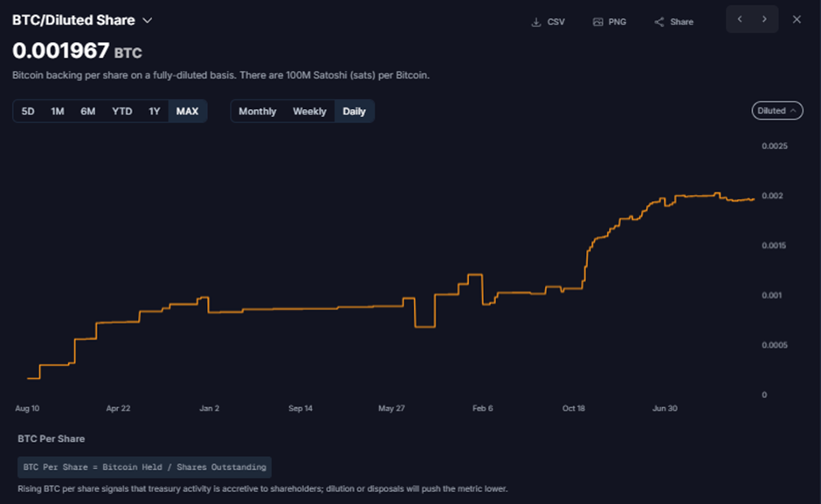Select the 1M time range
The width and height of the screenshot is (821, 504).
(58, 111)
